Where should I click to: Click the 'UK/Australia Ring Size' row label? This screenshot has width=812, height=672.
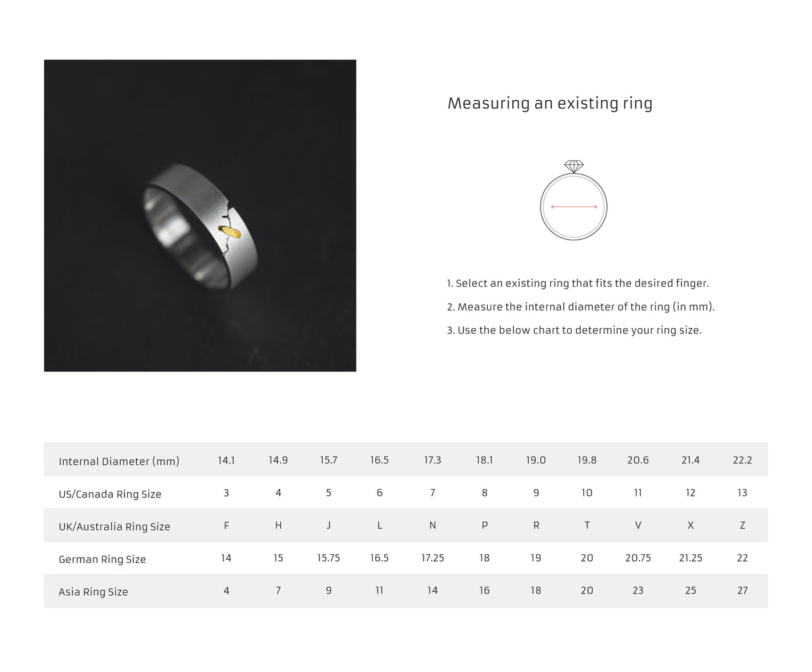pyautogui.click(x=114, y=527)
